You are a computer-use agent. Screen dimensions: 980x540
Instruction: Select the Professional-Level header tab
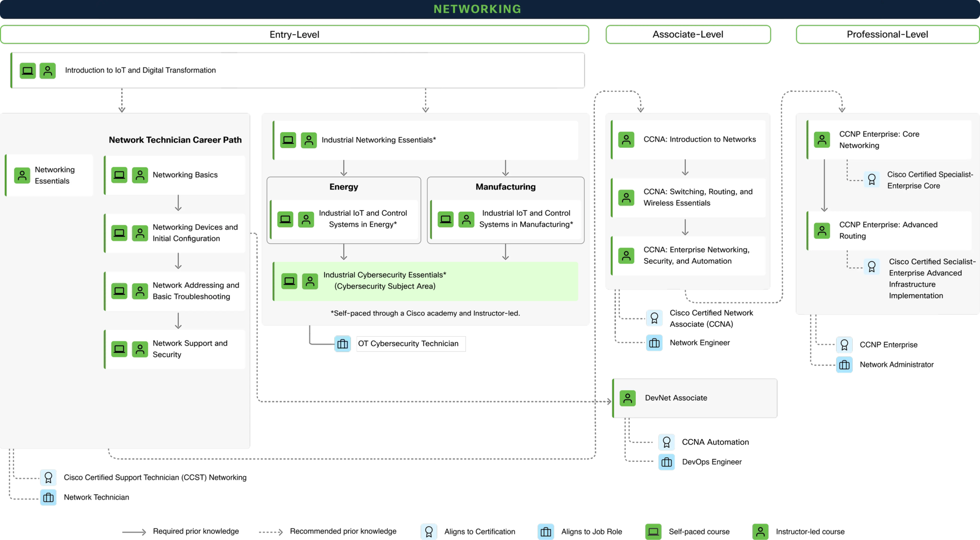[x=887, y=34]
